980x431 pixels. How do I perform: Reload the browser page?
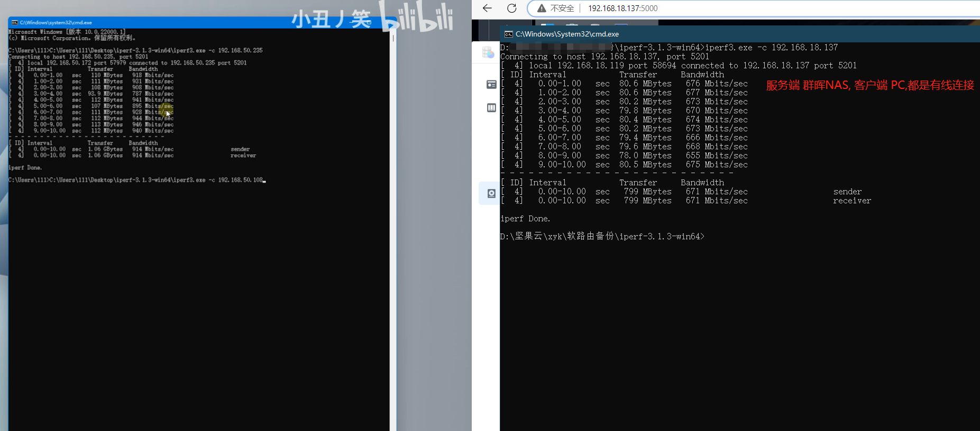pos(511,8)
